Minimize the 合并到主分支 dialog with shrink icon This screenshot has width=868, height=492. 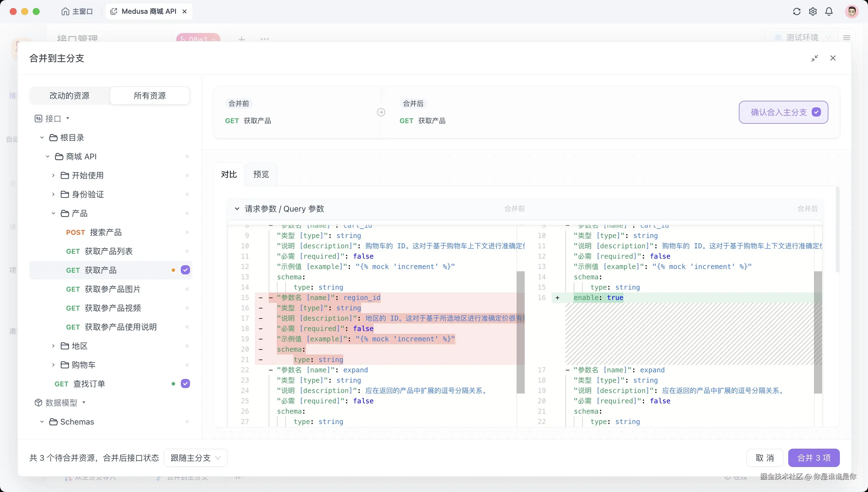point(815,58)
